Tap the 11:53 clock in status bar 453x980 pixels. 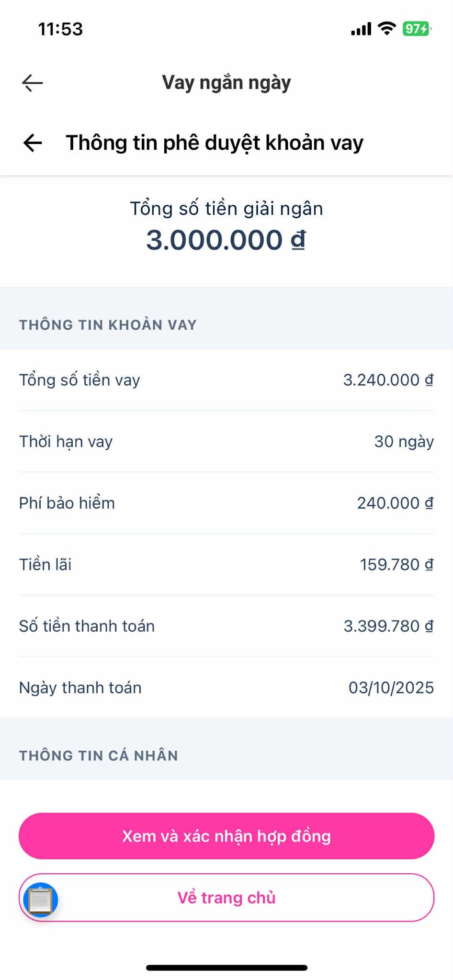pos(60,29)
